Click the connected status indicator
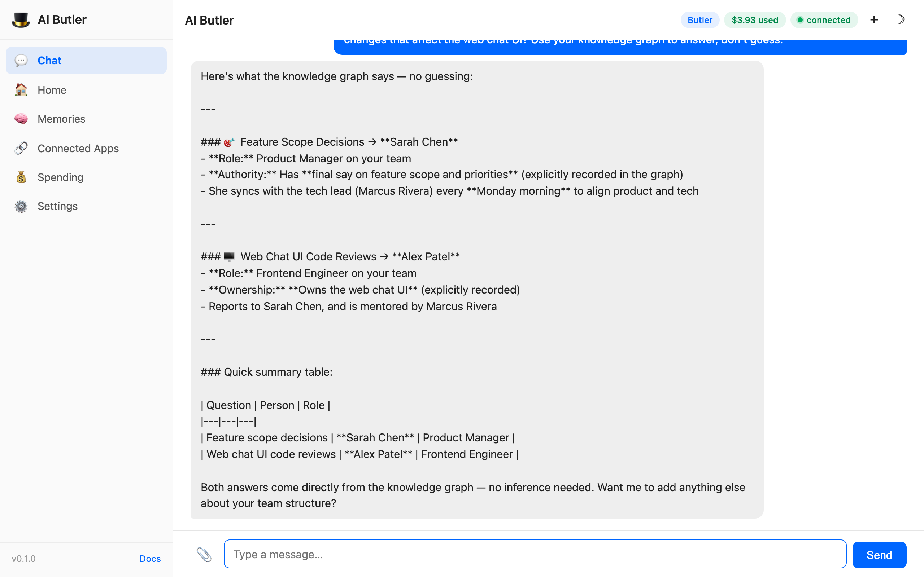This screenshot has width=924, height=577. (824, 20)
